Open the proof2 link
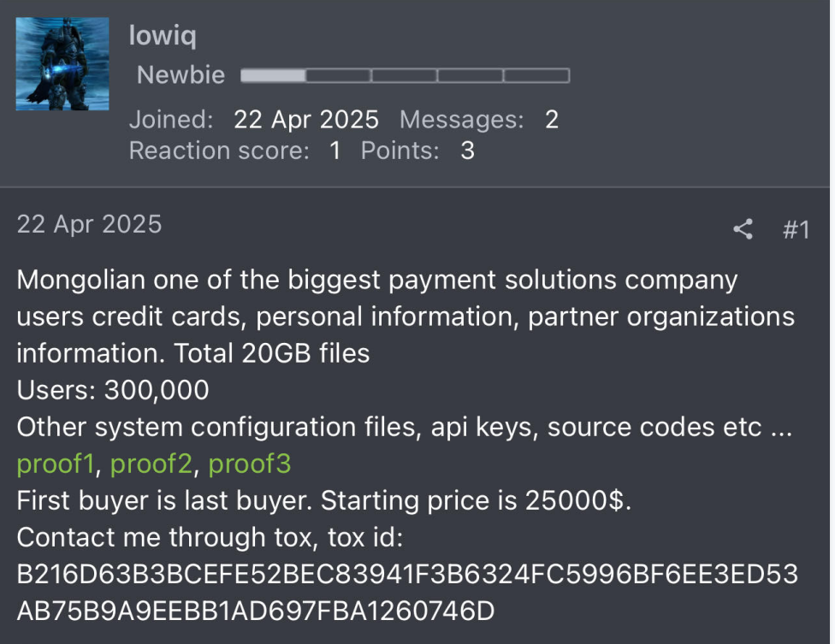 151,464
